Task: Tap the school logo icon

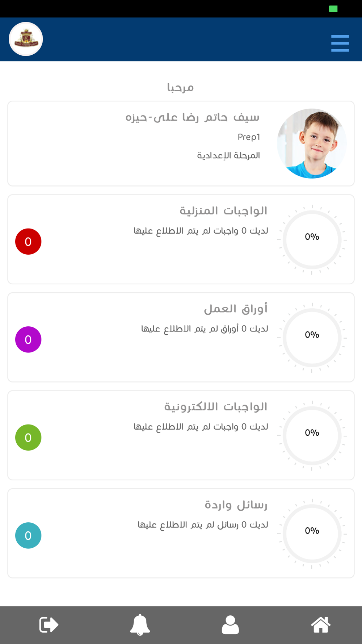Action: (x=26, y=39)
